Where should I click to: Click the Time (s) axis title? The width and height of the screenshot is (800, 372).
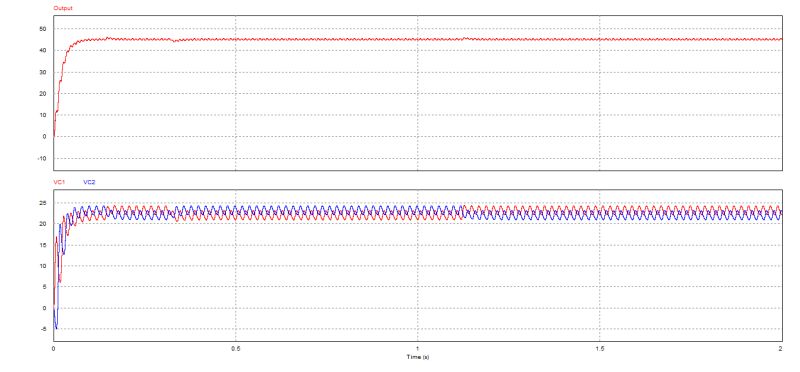click(x=417, y=357)
